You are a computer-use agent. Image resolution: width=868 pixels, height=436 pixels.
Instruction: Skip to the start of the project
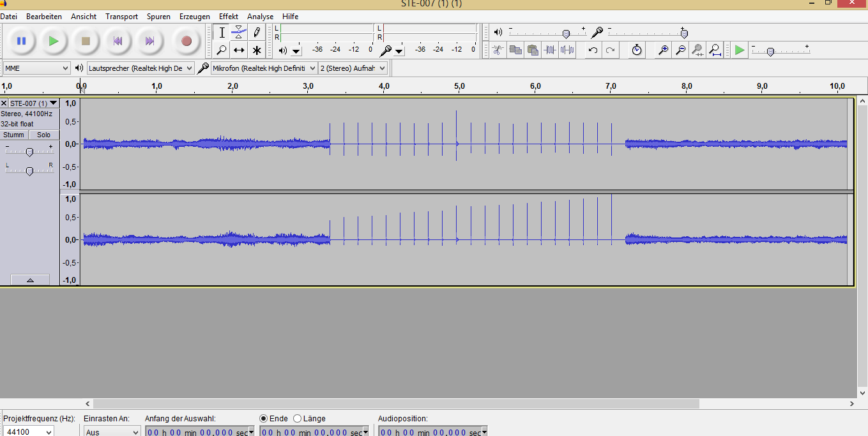(118, 41)
